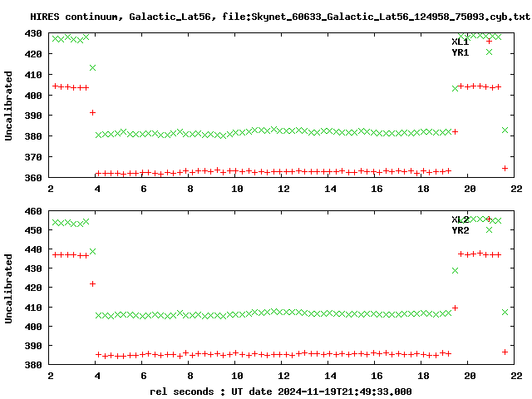Screen dimensions: 532x399
Task: Click the lone YR1 point near 403
Action: pyautogui.click(x=455, y=89)
